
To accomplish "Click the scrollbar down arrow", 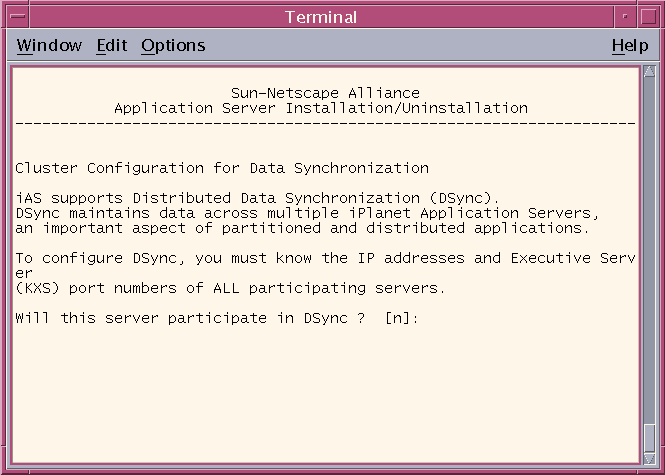I will [x=649, y=458].
